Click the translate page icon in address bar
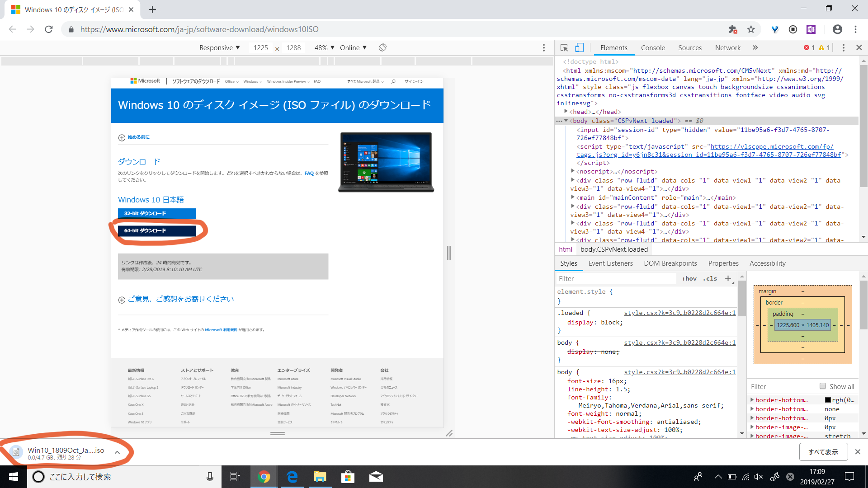The height and width of the screenshot is (488, 868). click(x=733, y=29)
